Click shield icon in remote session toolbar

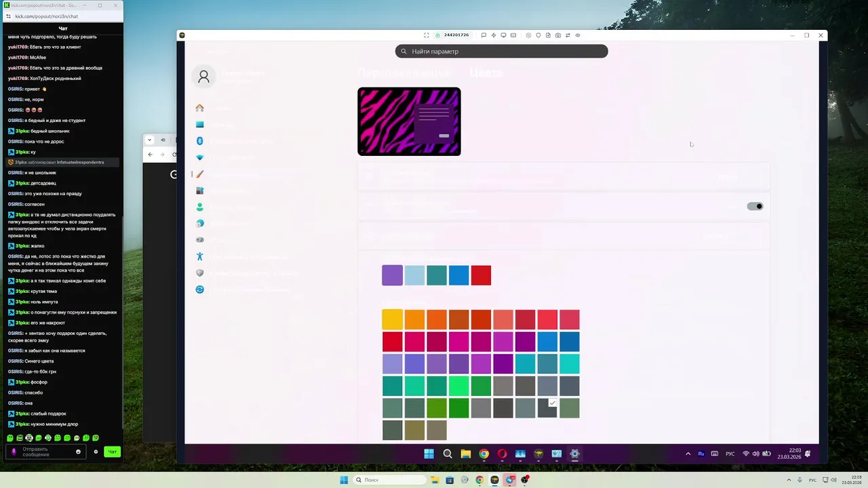point(538,35)
